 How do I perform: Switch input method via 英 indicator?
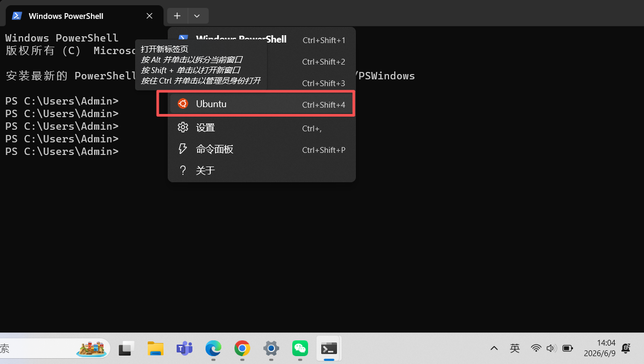pos(515,348)
